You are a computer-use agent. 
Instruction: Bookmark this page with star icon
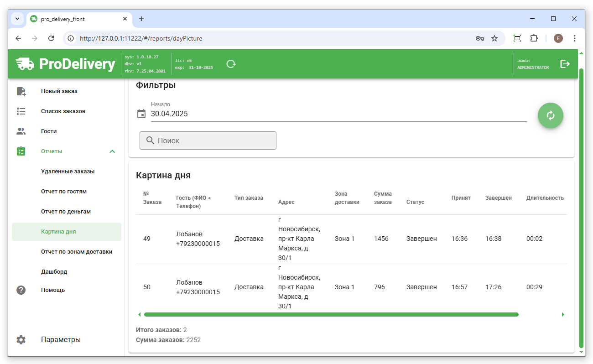[494, 38]
